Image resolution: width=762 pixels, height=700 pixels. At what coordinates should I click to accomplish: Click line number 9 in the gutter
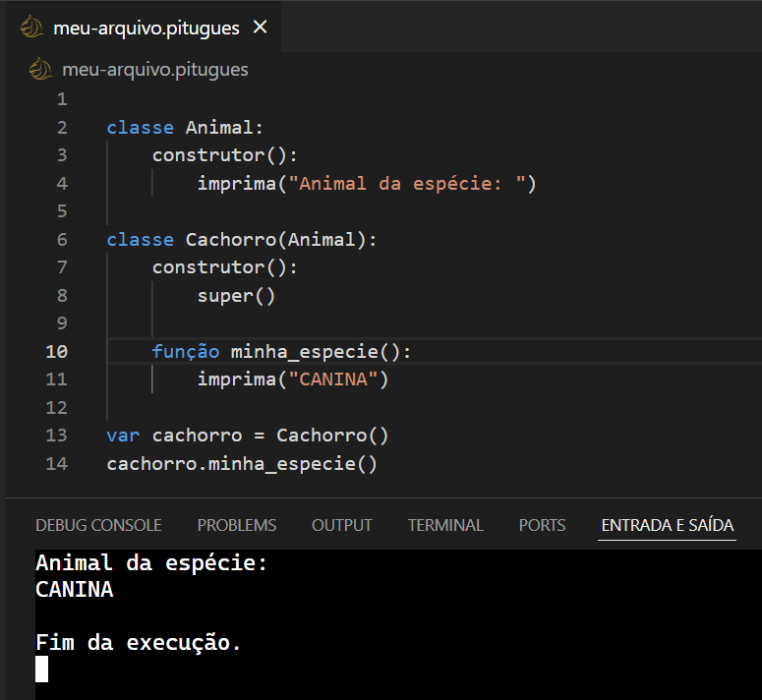(62, 323)
